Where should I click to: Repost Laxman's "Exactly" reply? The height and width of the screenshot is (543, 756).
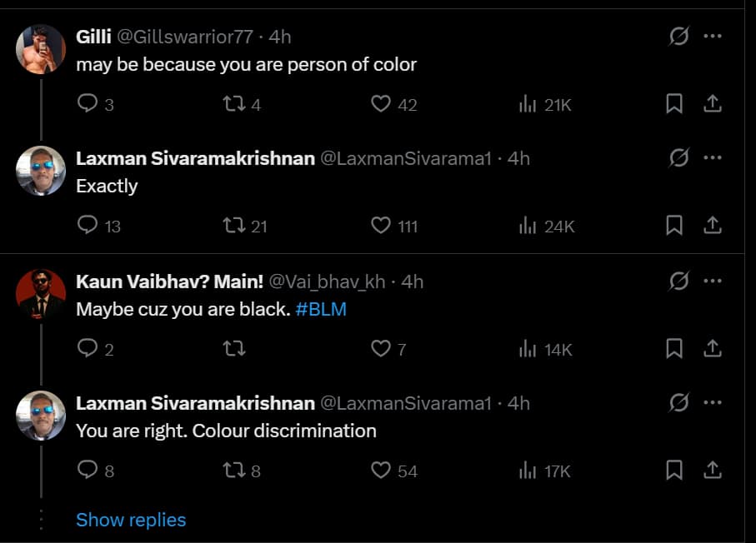tap(235, 226)
